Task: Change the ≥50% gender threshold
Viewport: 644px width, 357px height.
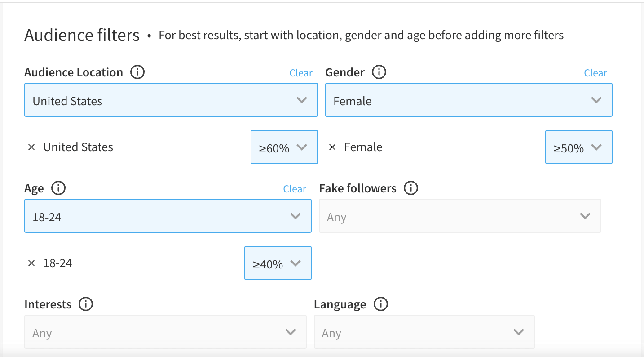Action: [x=578, y=147]
